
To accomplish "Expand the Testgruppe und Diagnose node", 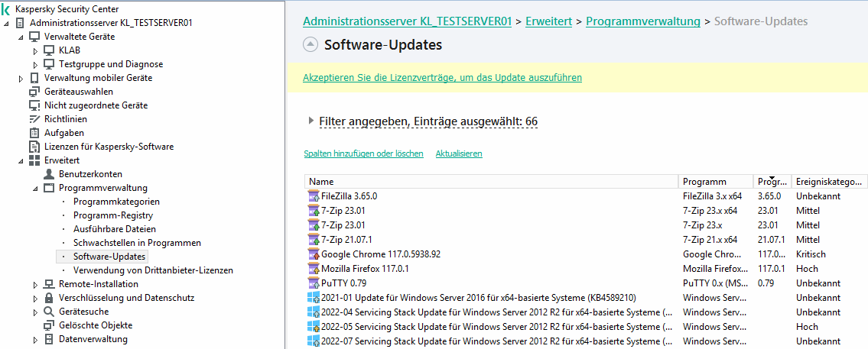I will coord(35,65).
